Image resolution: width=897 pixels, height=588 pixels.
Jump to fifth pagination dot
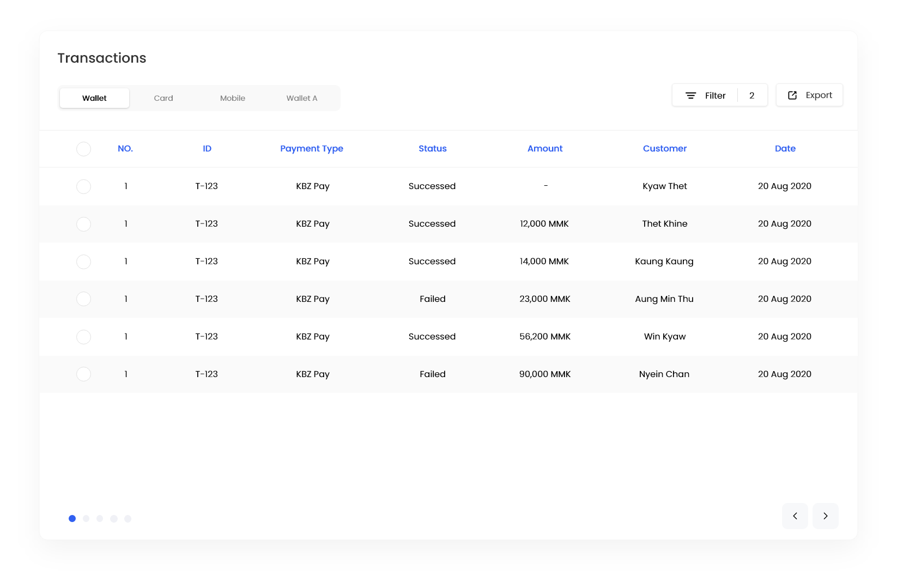pos(128,518)
